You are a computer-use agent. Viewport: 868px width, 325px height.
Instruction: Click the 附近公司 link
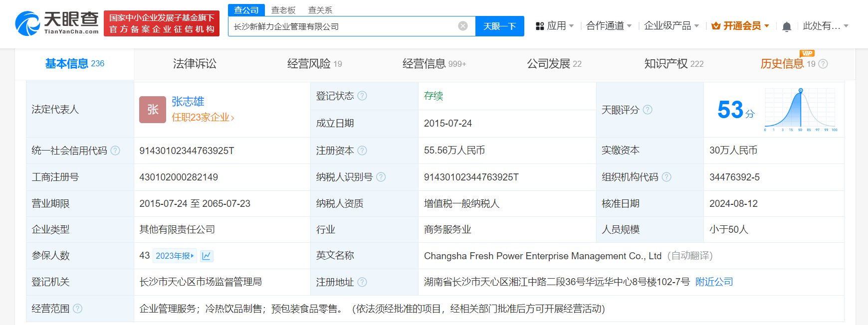[714, 282]
